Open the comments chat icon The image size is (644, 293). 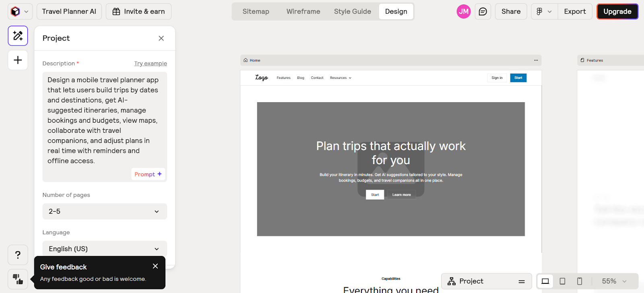pos(483,12)
